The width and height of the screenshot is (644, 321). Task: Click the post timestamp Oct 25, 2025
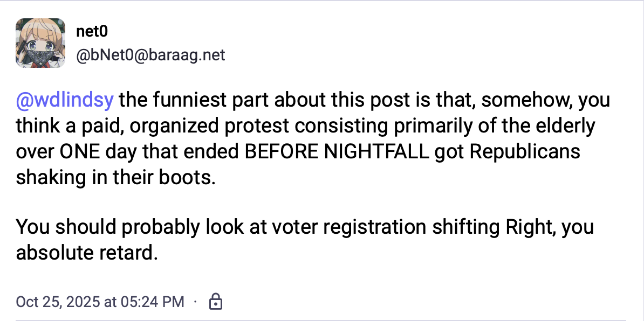[59, 302]
